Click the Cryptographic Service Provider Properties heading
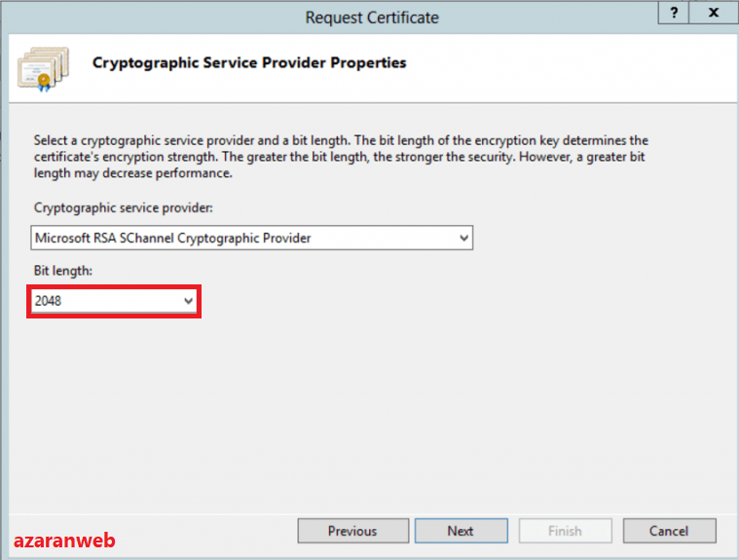 pos(249,62)
